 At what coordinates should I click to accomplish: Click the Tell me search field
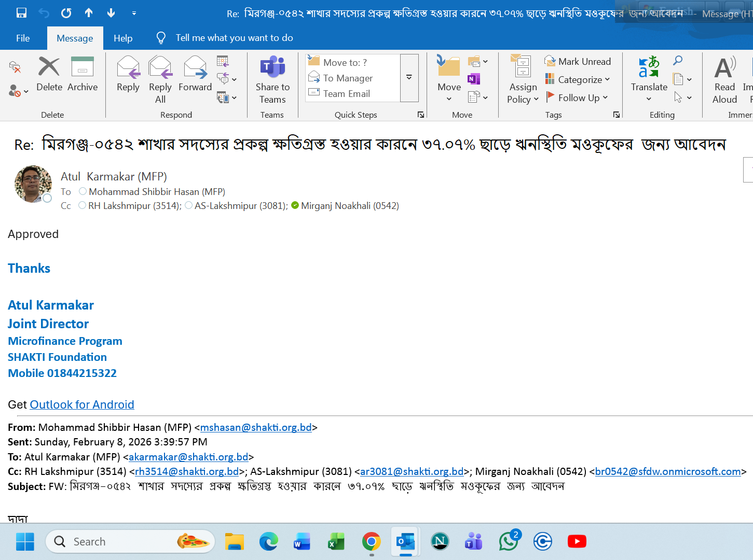click(234, 38)
